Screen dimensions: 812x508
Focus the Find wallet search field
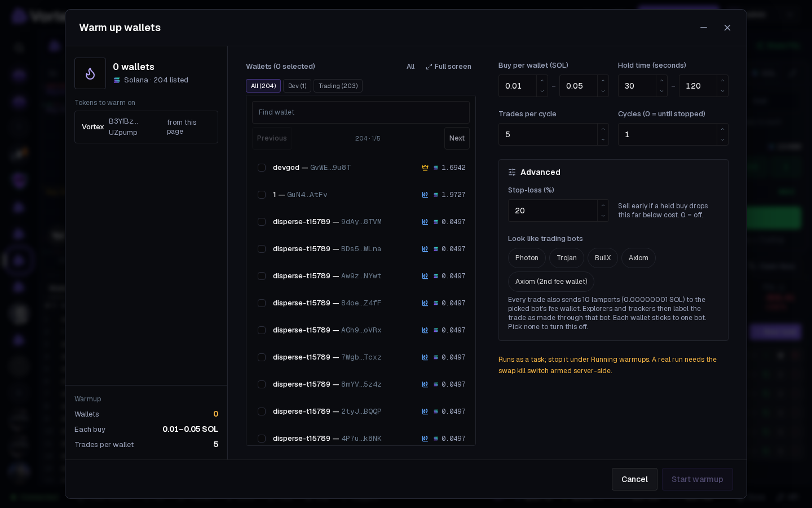tap(361, 112)
